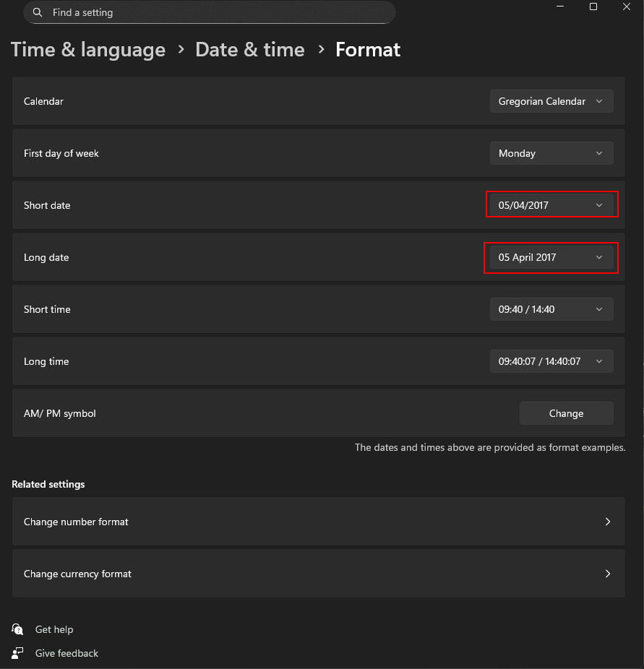Close the Settings window
644x669 pixels.
point(627,7)
